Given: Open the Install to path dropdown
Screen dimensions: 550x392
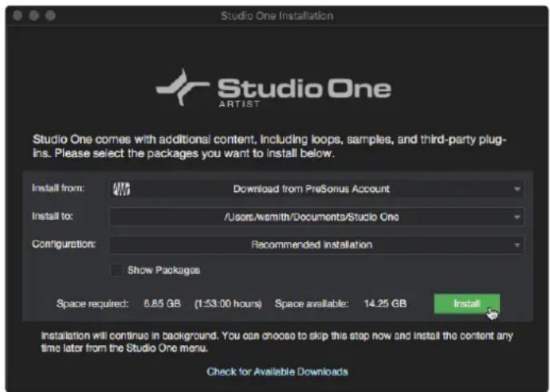Looking at the screenshot, I should pyautogui.click(x=317, y=217).
